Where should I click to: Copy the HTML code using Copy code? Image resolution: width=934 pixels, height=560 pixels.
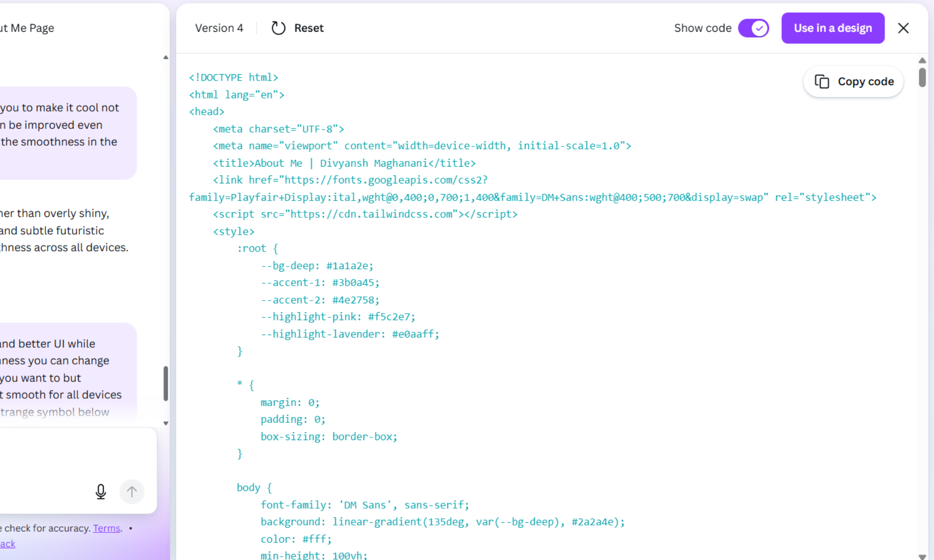pyautogui.click(x=853, y=81)
